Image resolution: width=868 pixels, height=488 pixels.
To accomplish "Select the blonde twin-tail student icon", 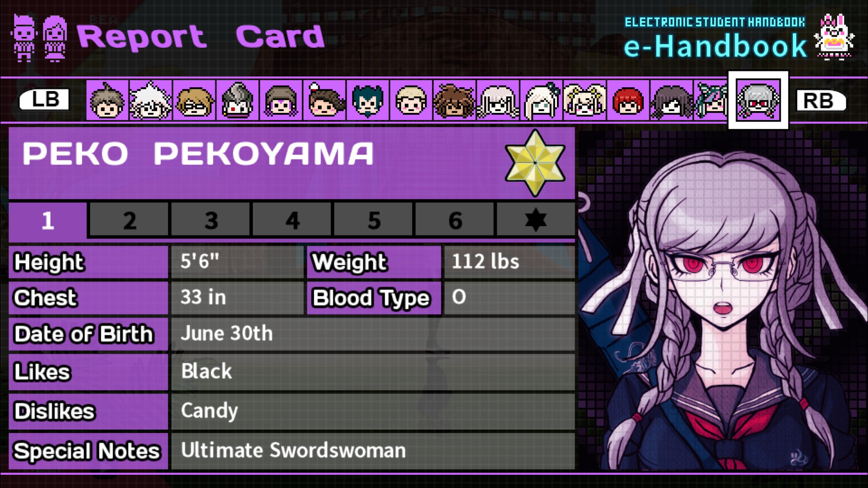I will (585, 100).
